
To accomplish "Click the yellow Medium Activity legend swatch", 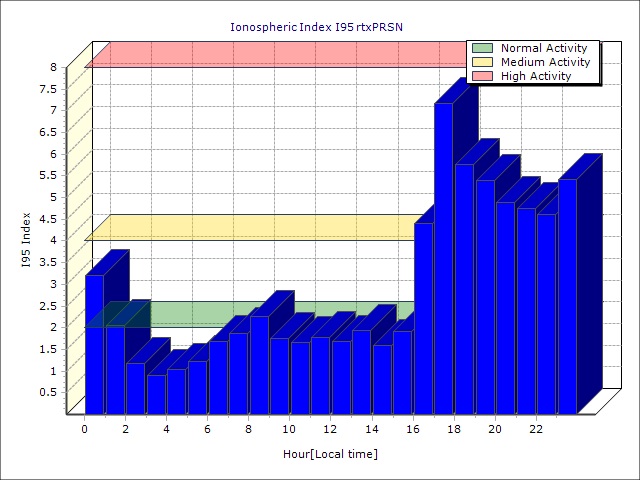I will [x=483, y=62].
